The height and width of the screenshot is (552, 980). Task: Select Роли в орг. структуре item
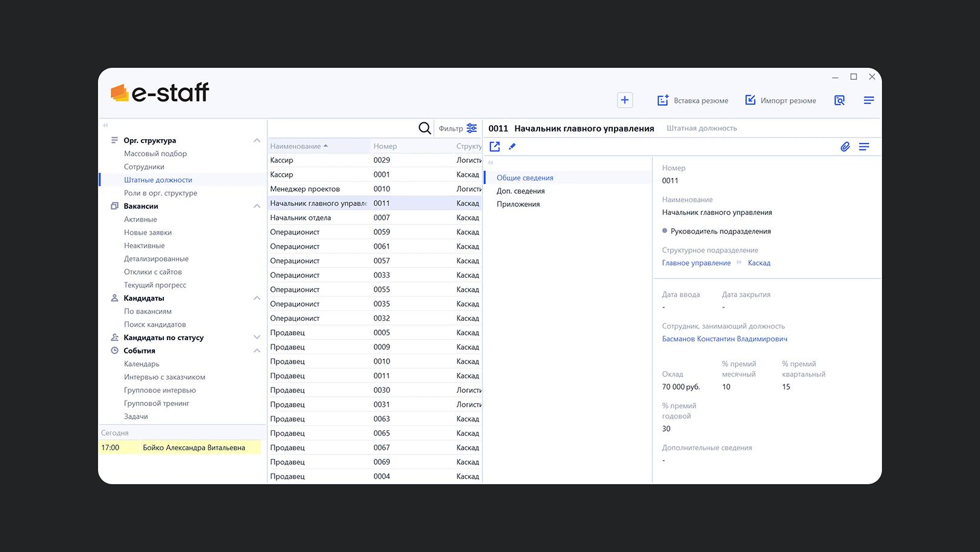160,193
